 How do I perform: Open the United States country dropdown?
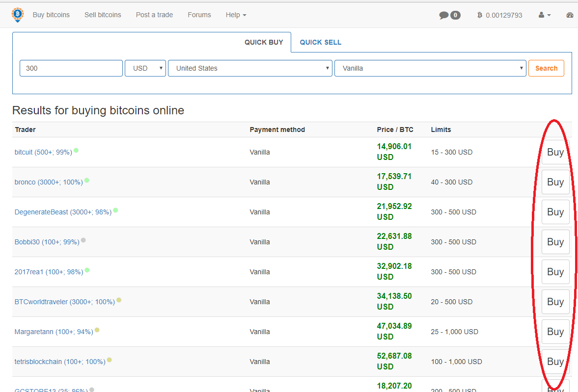[x=250, y=68]
